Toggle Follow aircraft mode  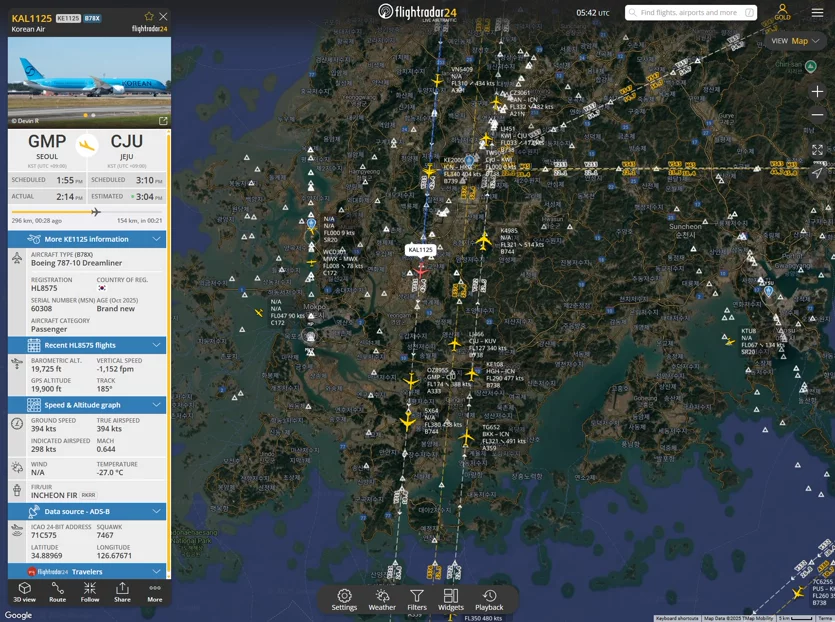pyautogui.click(x=90, y=592)
